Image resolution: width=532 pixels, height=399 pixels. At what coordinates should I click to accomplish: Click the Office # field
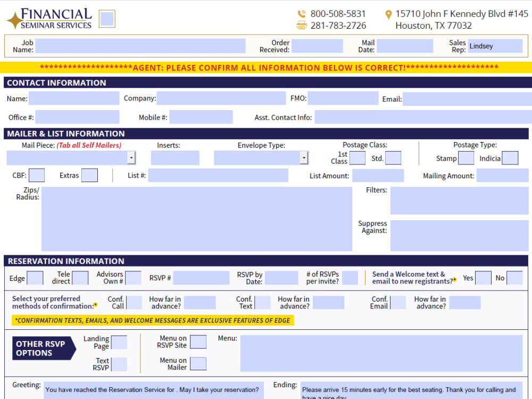coord(77,117)
